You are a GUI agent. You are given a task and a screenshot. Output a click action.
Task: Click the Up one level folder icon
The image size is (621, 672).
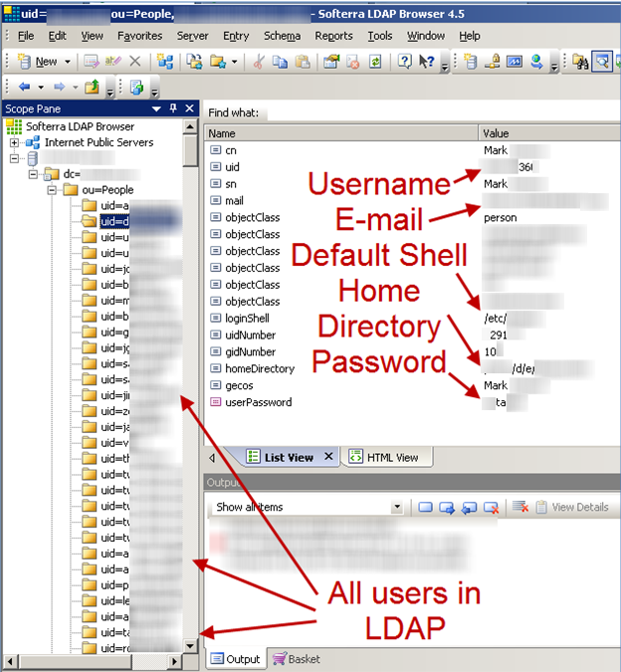click(x=92, y=87)
